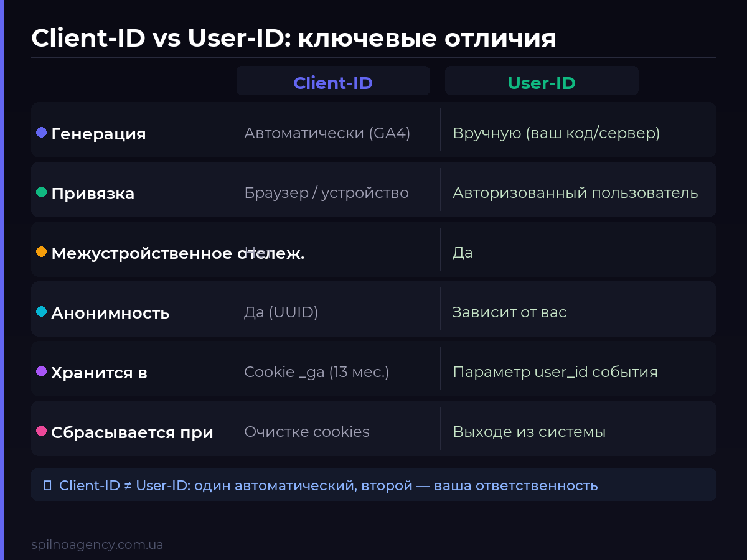Click the cell Да in the User-ID column

[463, 253]
